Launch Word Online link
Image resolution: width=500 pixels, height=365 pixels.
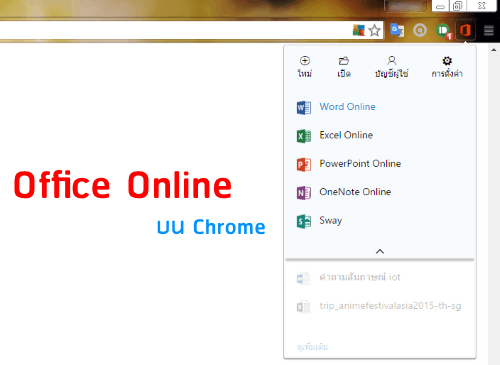347,107
